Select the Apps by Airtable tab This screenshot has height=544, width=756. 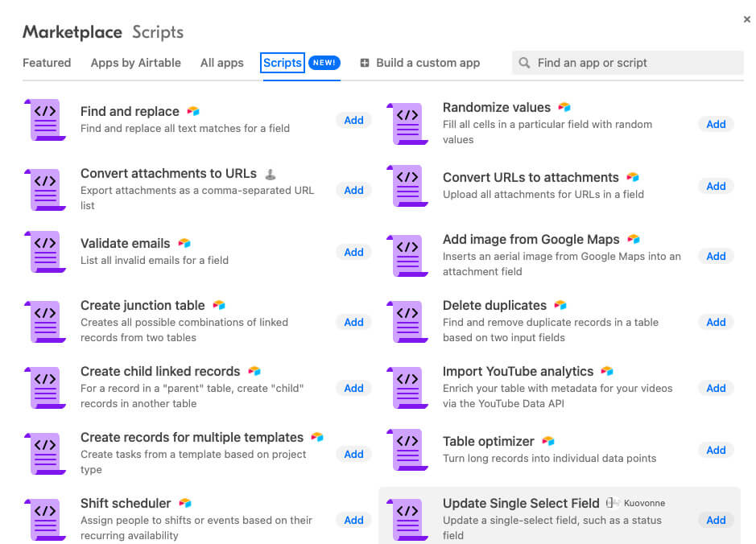point(135,62)
